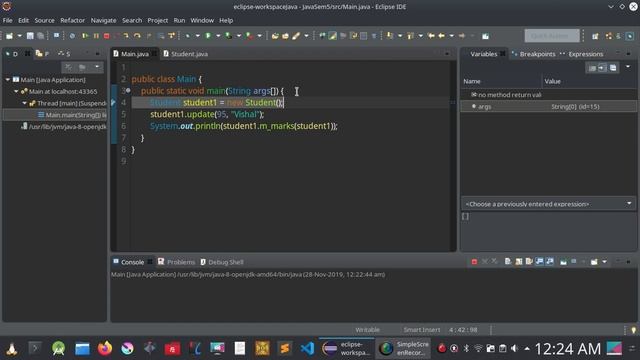The image size is (640, 360).
Task: Open the Variables view menu dropdown
Action: 628,67
